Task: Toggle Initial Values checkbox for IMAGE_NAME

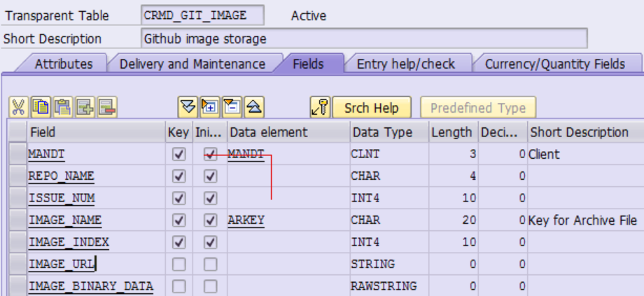Action: (210, 220)
